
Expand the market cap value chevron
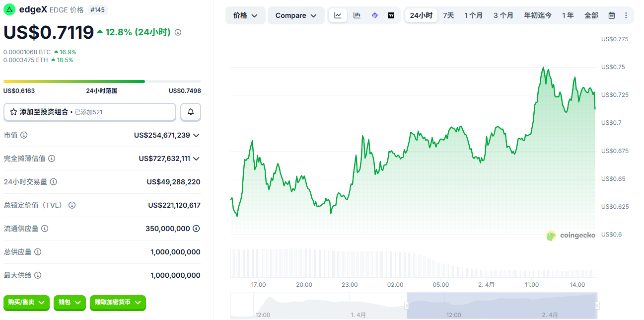[196, 135]
